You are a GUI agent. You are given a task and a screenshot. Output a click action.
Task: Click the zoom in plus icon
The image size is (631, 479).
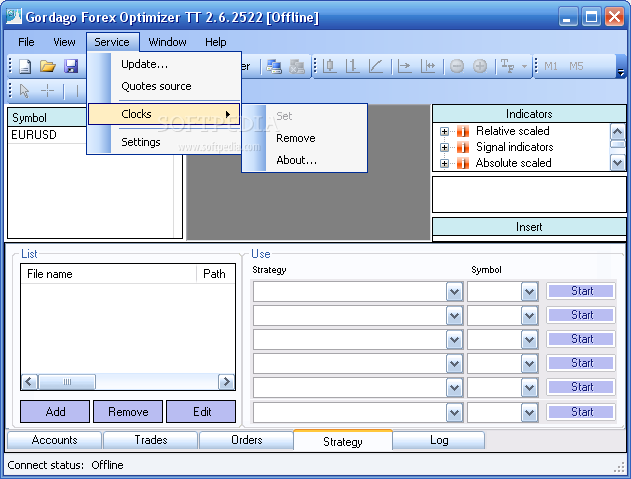click(480, 66)
